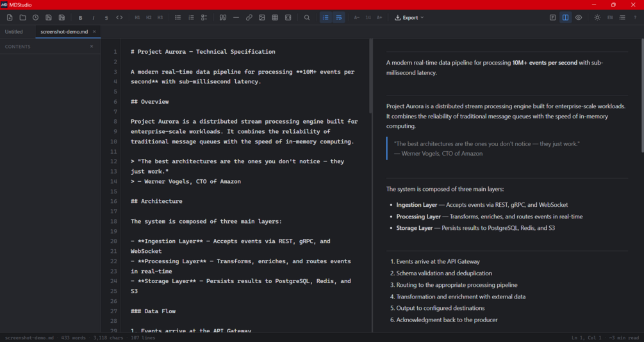Click the font size value 14
Image resolution: width=644 pixels, height=342 pixels.
(368, 18)
